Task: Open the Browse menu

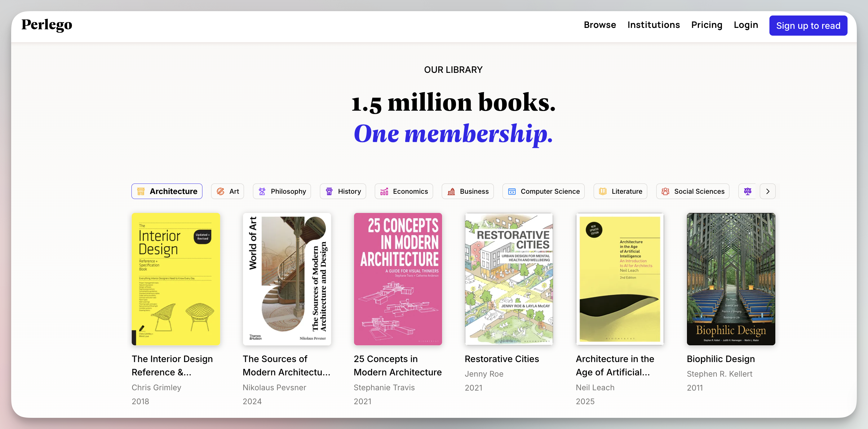Action: 600,25
